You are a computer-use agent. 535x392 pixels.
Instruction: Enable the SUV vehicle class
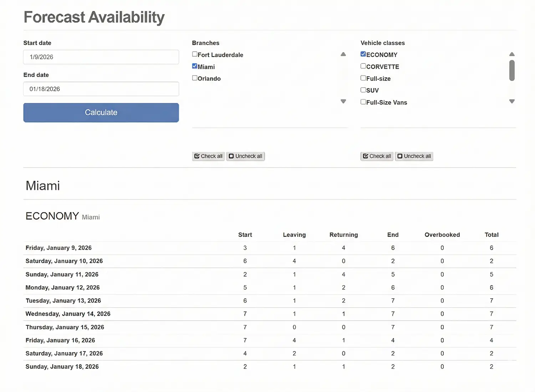[363, 89]
